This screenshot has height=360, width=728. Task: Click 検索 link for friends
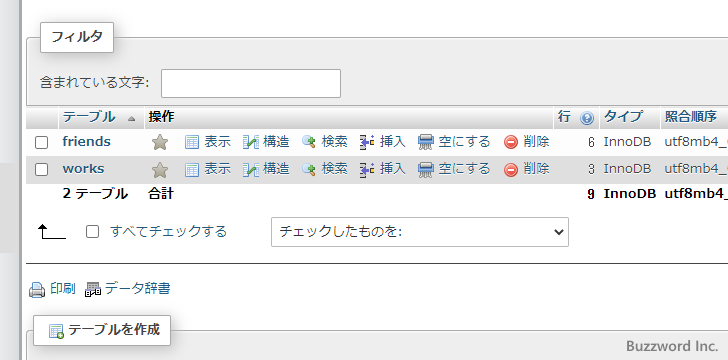[x=335, y=142]
